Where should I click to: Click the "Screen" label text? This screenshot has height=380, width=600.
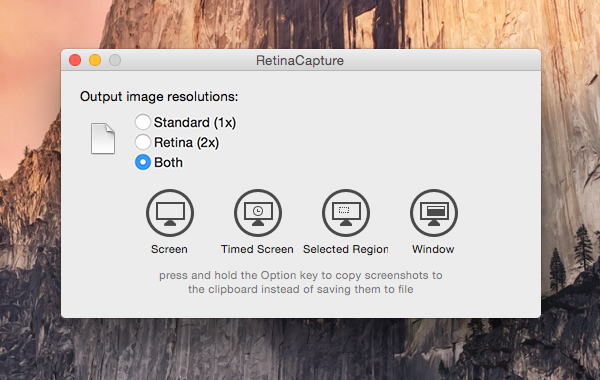pyautogui.click(x=169, y=249)
